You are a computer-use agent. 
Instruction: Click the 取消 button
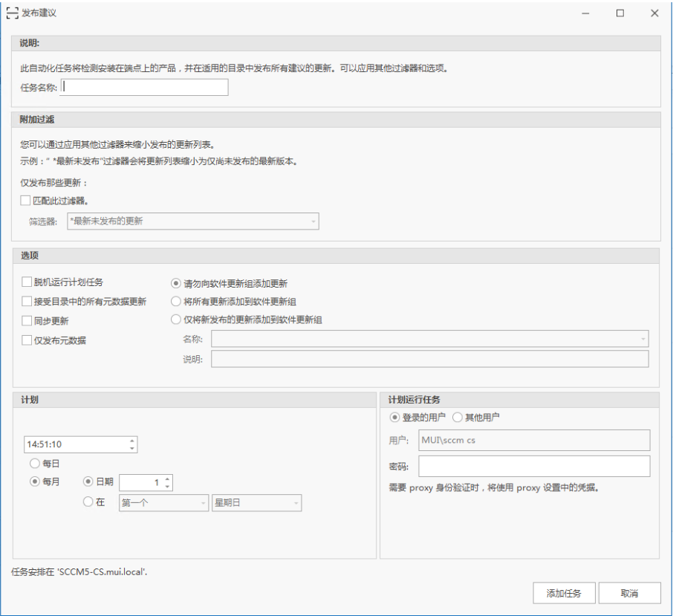click(x=629, y=593)
